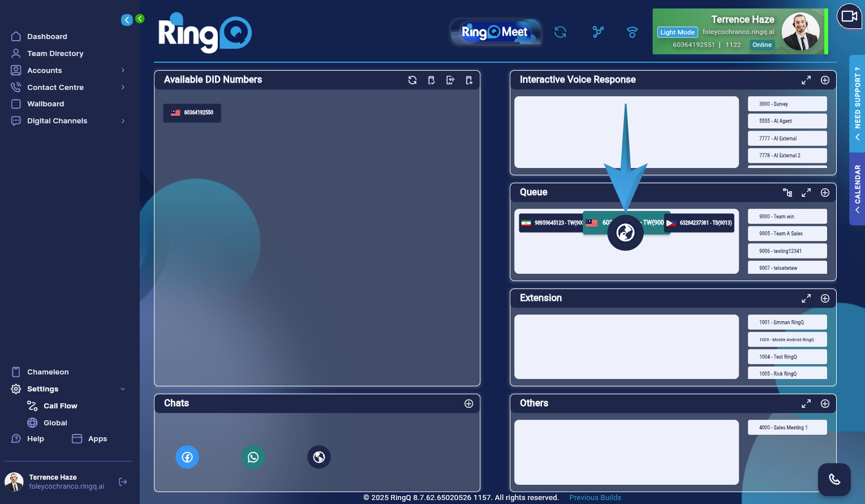Click the WiFi connection status icon

(x=632, y=32)
